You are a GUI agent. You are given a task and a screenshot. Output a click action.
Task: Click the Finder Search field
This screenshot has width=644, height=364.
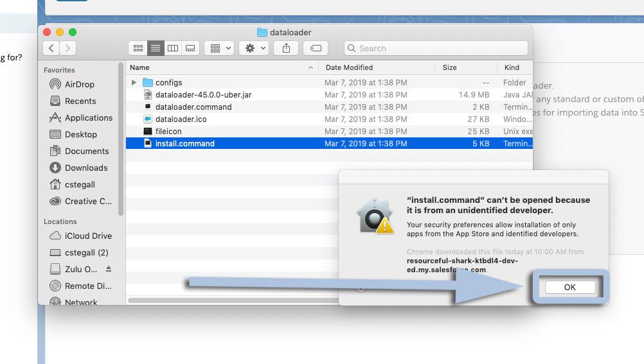[436, 48]
